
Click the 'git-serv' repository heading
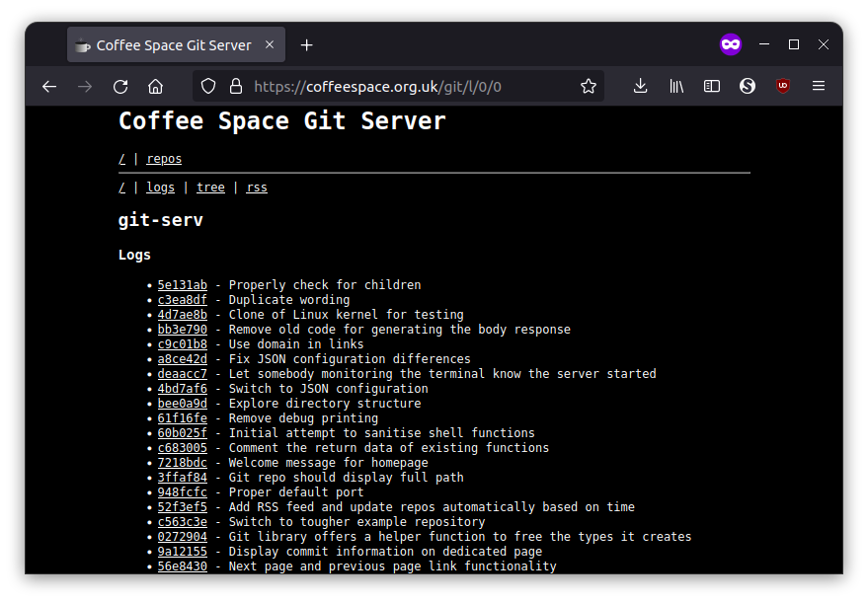(x=161, y=220)
